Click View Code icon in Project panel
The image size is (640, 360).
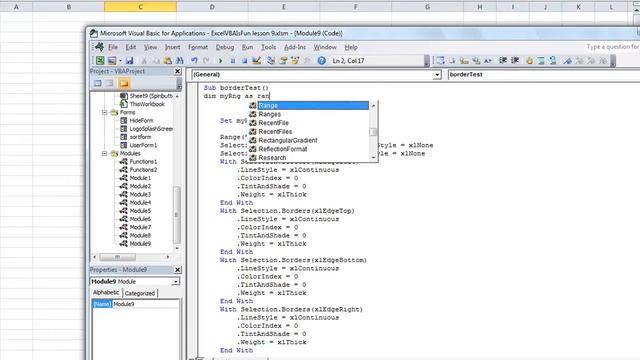pyautogui.click(x=98, y=83)
